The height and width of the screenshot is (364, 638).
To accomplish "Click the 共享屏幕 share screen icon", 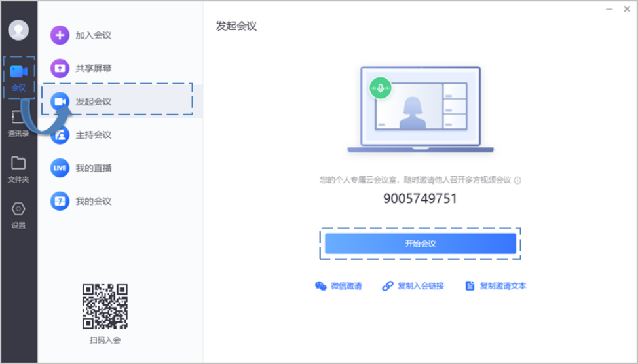I will [x=60, y=68].
